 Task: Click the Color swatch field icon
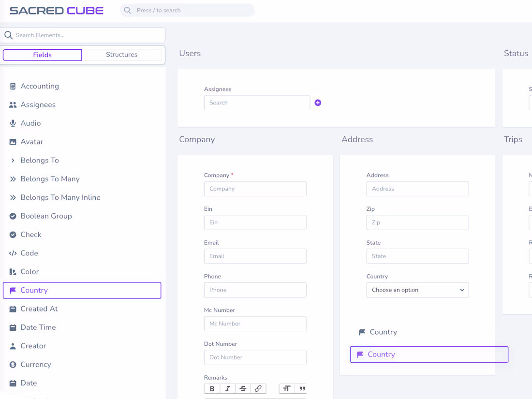pyautogui.click(x=13, y=272)
